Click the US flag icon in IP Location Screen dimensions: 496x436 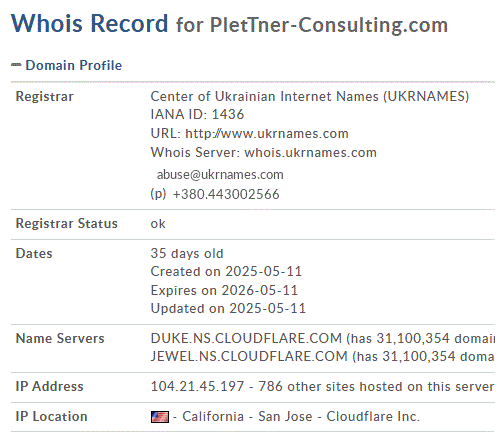coord(160,417)
